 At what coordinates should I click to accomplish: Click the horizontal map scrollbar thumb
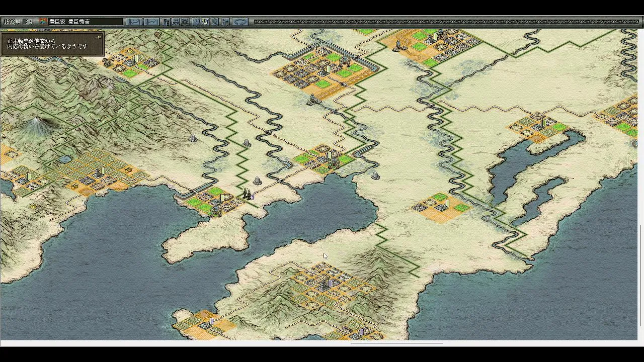[396, 343]
